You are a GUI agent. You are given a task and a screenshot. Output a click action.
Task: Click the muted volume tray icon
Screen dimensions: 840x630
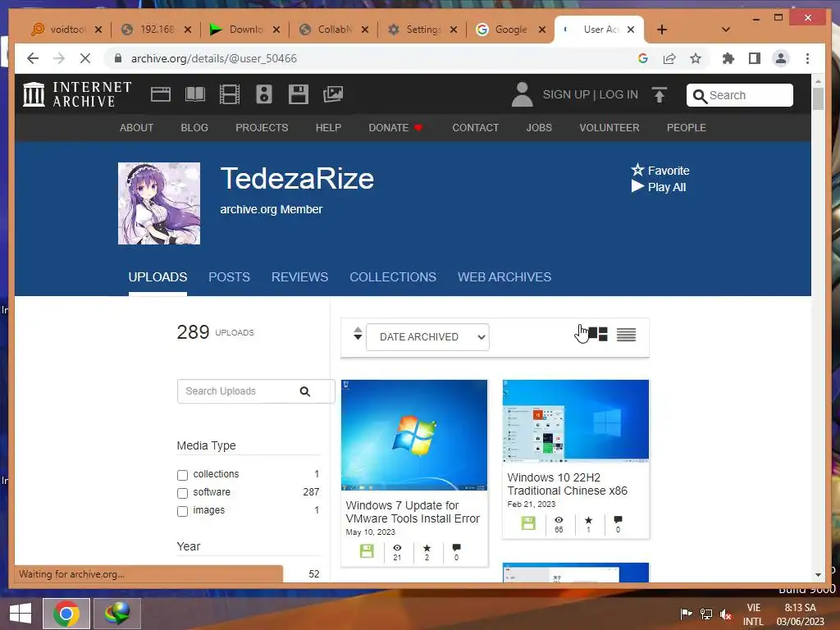pos(726,614)
